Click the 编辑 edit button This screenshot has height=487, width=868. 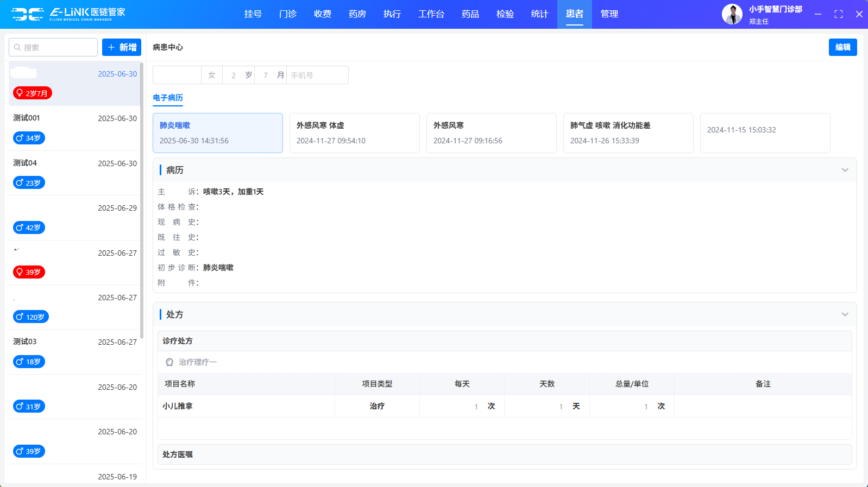[x=842, y=47]
